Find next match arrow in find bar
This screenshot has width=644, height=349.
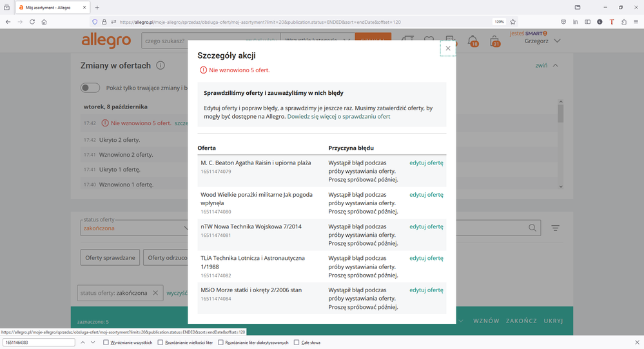(x=93, y=343)
